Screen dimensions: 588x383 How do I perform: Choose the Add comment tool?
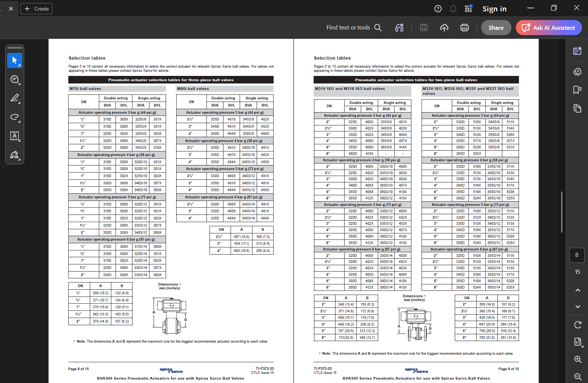[x=15, y=79]
